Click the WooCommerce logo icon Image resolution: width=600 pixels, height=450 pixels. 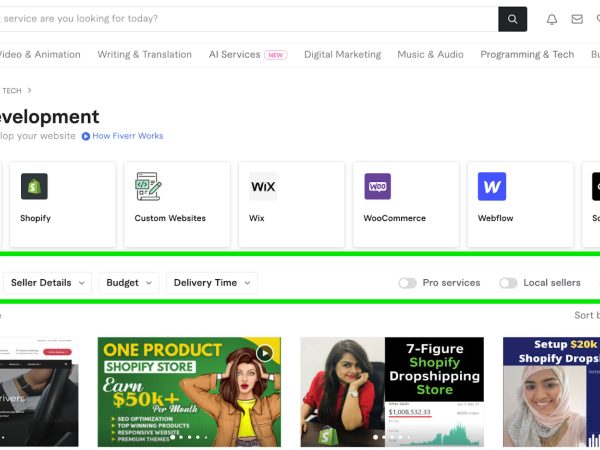click(x=377, y=186)
